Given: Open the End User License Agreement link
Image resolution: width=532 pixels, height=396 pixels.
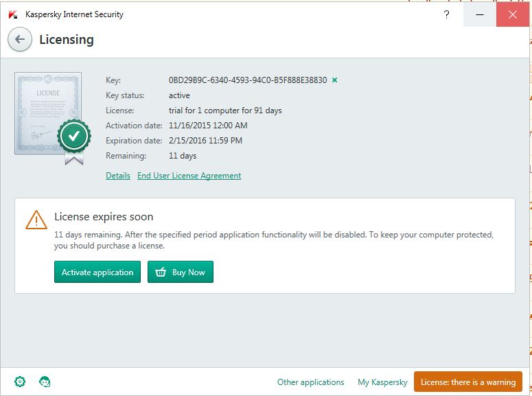Looking at the screenshot, I should 189,176.
